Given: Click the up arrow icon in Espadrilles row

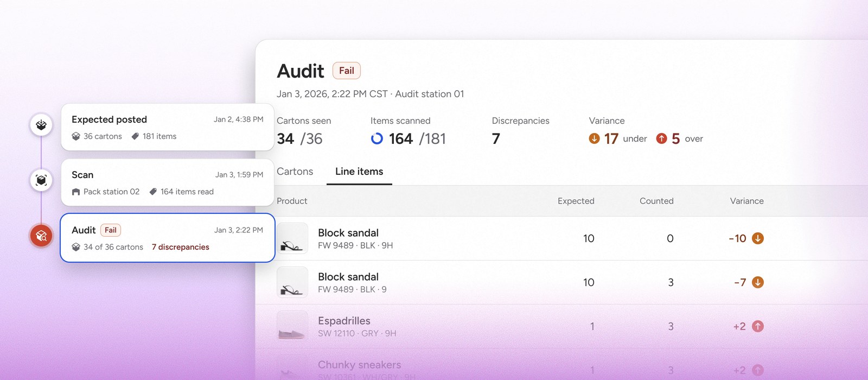Looking at the screenshot, I should pos(758,326).
